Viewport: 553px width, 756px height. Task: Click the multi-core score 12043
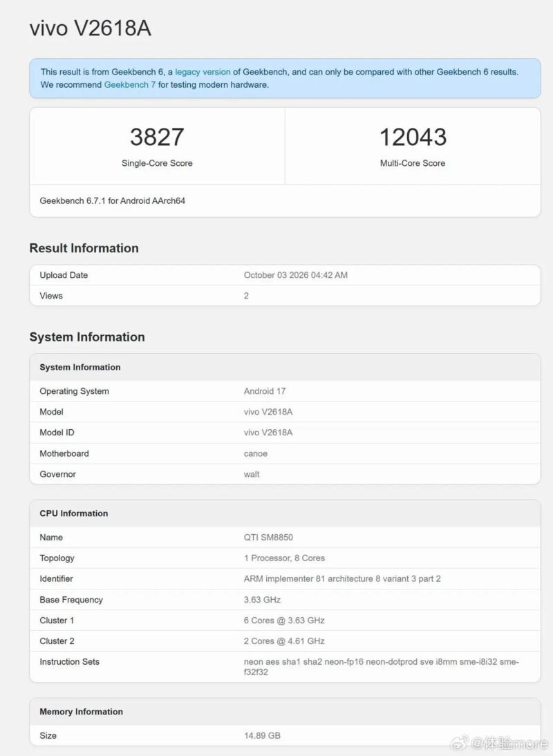tap(413, 137)
